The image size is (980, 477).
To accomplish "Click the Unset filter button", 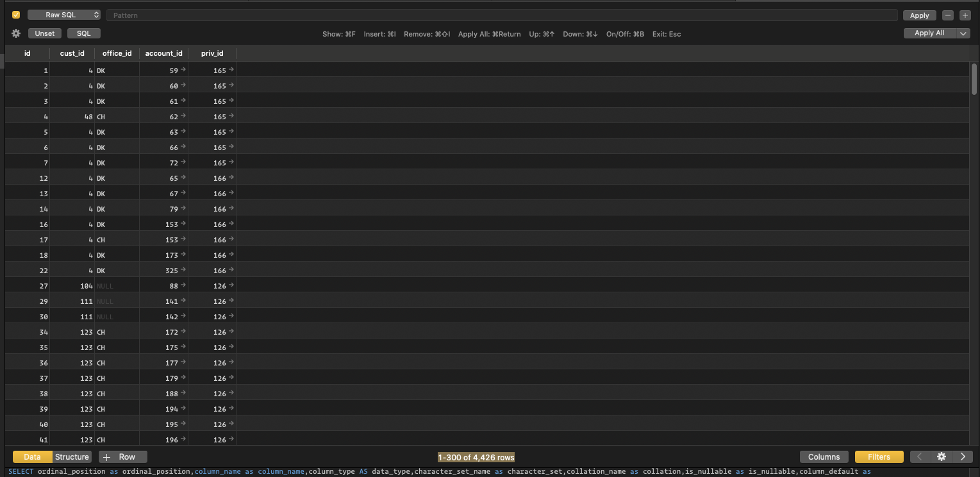I will (x=45, y=33).
